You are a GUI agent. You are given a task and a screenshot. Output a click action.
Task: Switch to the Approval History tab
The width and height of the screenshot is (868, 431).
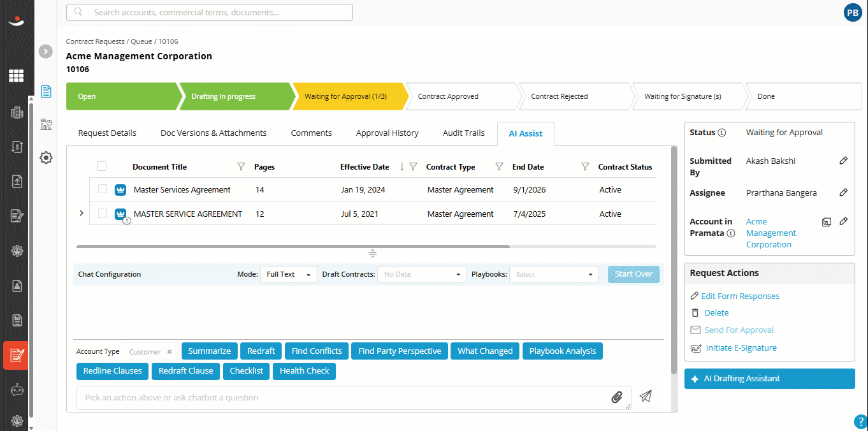pyautogui.click(x=387, y=133)
